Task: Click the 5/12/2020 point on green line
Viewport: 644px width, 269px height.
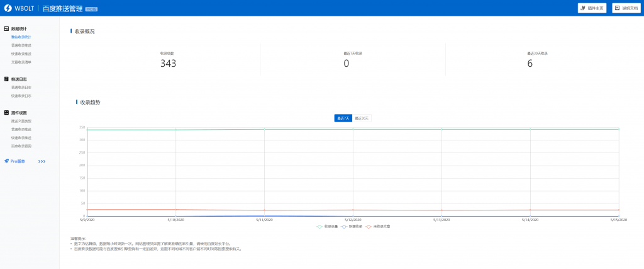Action: (x=353, y=130)
